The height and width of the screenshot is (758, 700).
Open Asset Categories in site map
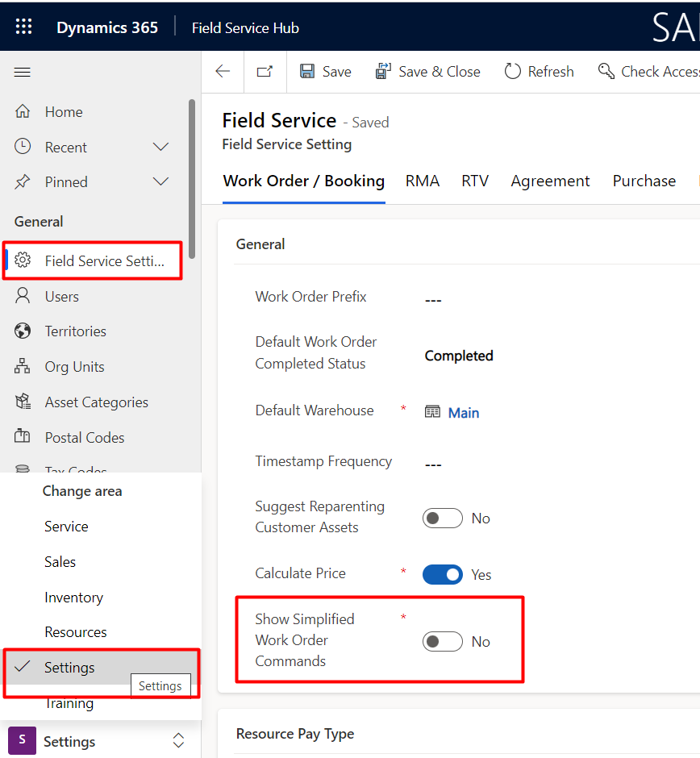coord(97,402)
